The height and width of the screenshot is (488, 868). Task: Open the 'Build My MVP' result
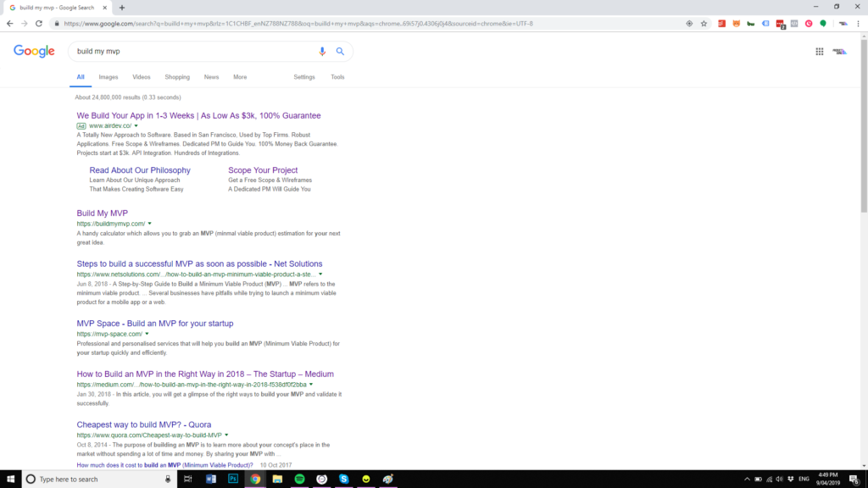[103, 213]
